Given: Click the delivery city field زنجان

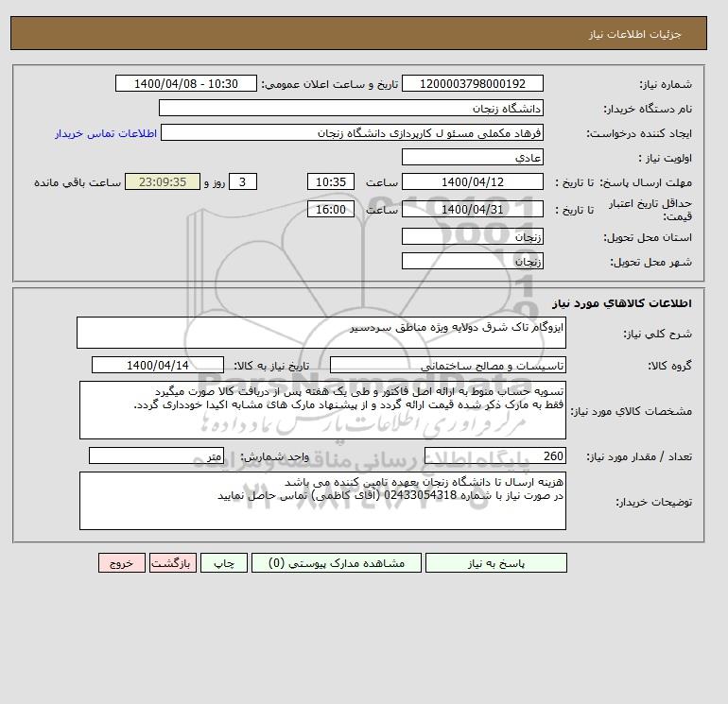Looking at the screenshot, I should pos(472,261).
